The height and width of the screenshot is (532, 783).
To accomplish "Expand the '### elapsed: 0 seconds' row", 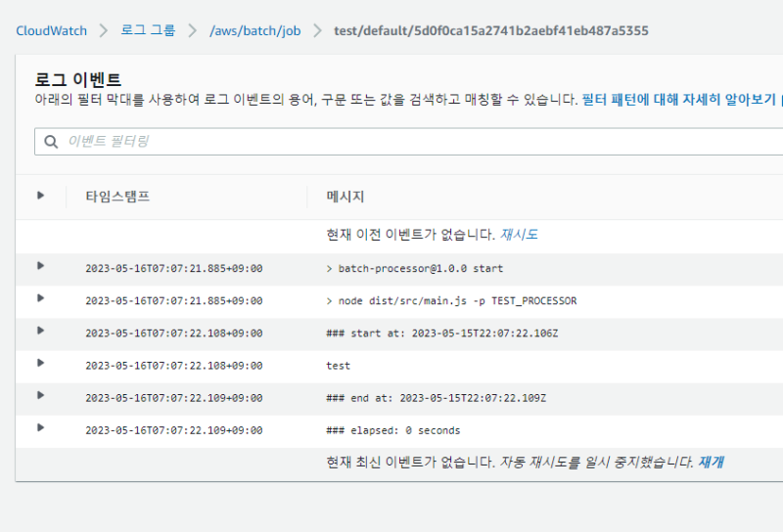I will point(40,427).
